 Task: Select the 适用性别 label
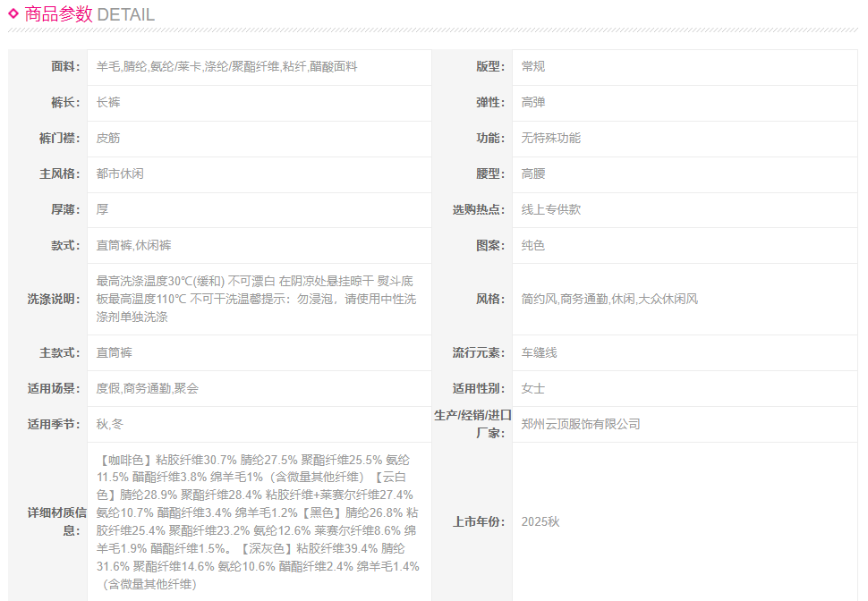click(x=479, y=389)
